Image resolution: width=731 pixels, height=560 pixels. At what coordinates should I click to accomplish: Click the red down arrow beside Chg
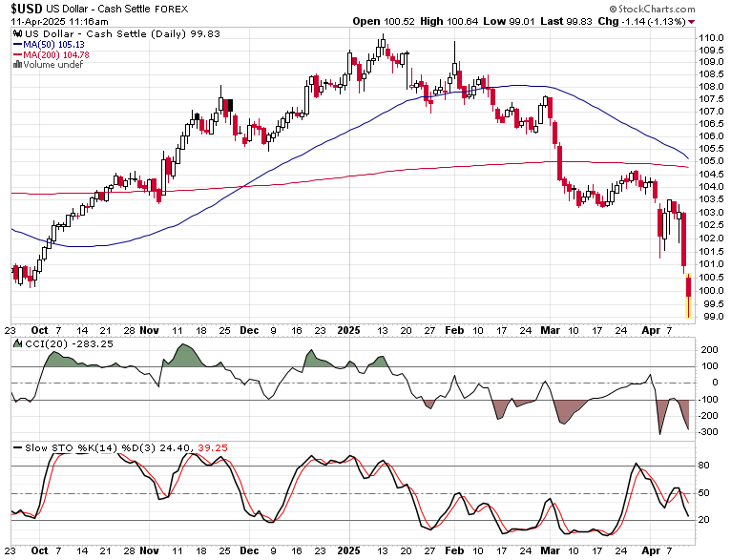pyautogui.click(x=718, y=20)
